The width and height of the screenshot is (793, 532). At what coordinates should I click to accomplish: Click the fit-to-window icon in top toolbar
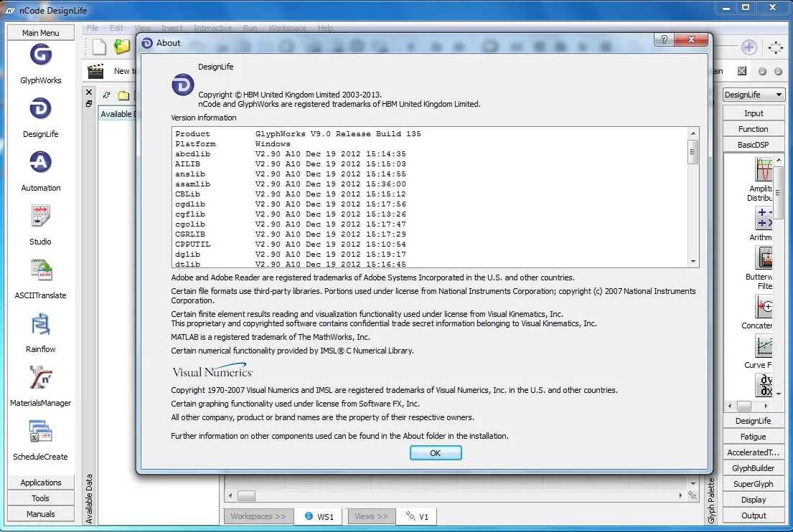point(775,47)
